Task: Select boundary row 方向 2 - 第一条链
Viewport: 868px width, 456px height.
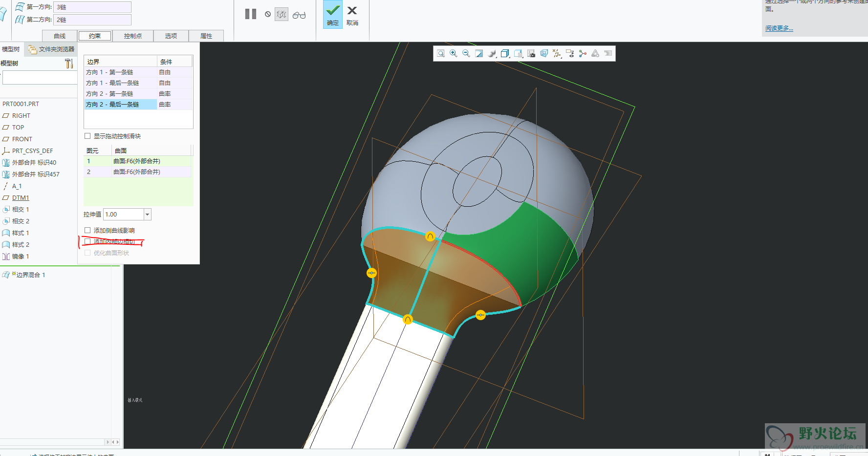Action: pos(121,94)
